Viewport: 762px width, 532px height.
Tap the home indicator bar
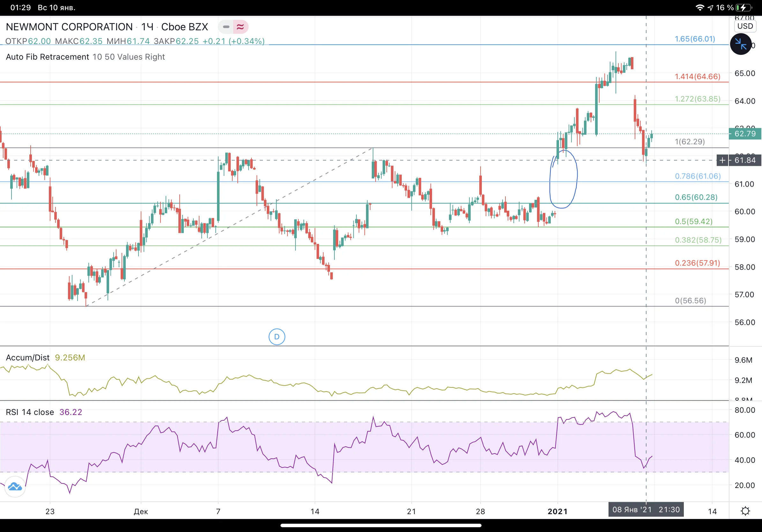pos(381,525)
